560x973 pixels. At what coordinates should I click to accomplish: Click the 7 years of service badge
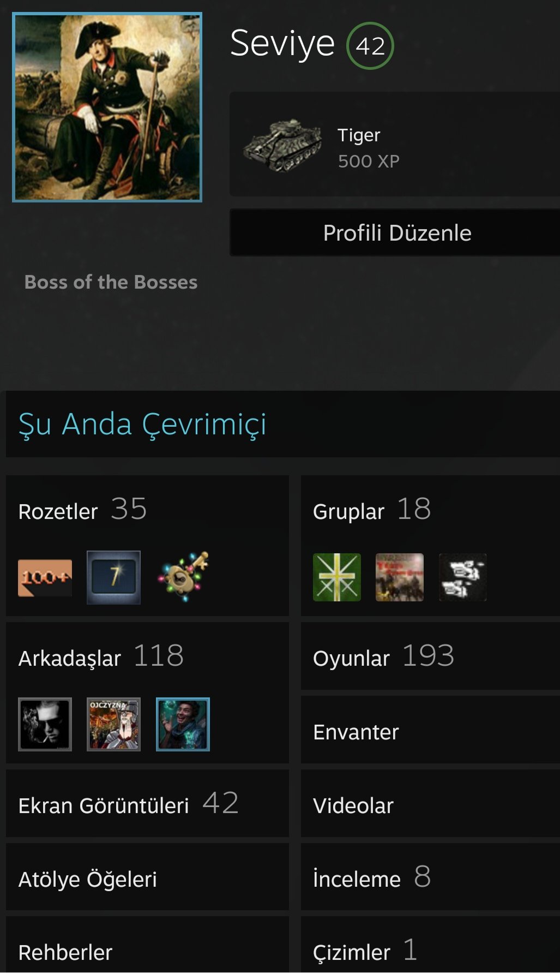113,577
